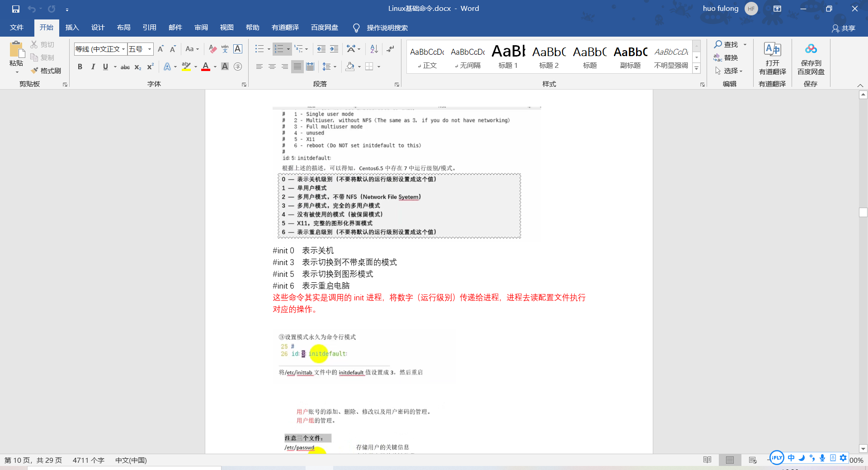Clear all formatting with the eraser icon

coord(212,49)
